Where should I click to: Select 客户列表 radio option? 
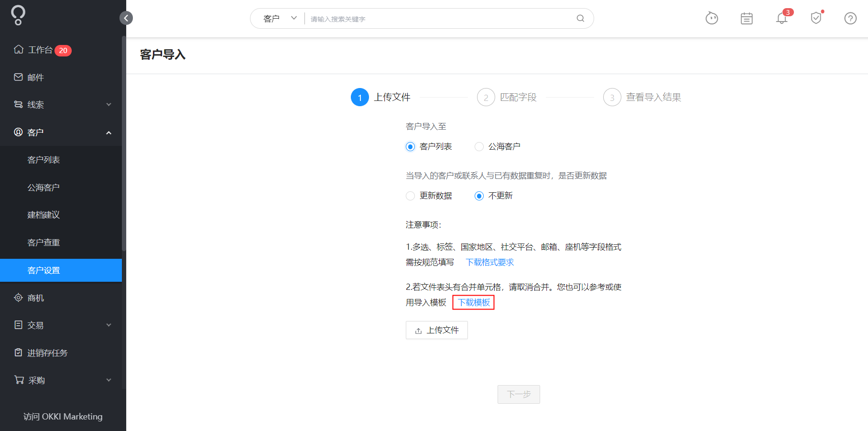click(x=410, y=146)
